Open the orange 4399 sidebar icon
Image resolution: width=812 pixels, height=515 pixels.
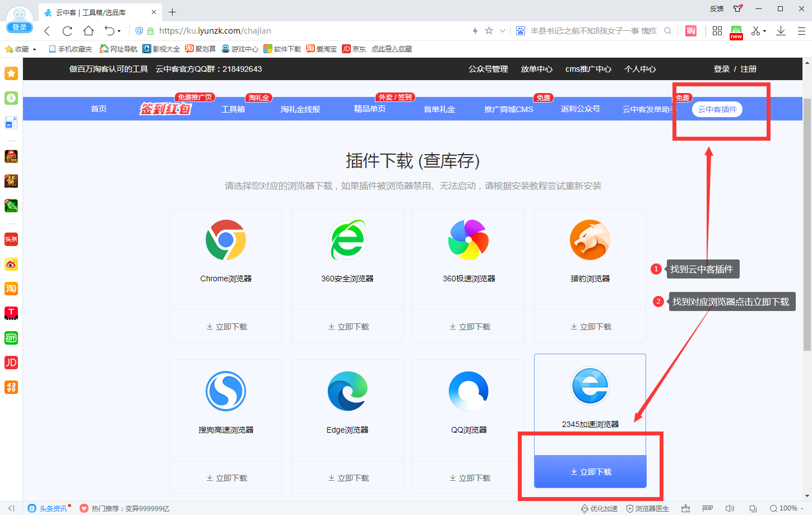(11, 387)
